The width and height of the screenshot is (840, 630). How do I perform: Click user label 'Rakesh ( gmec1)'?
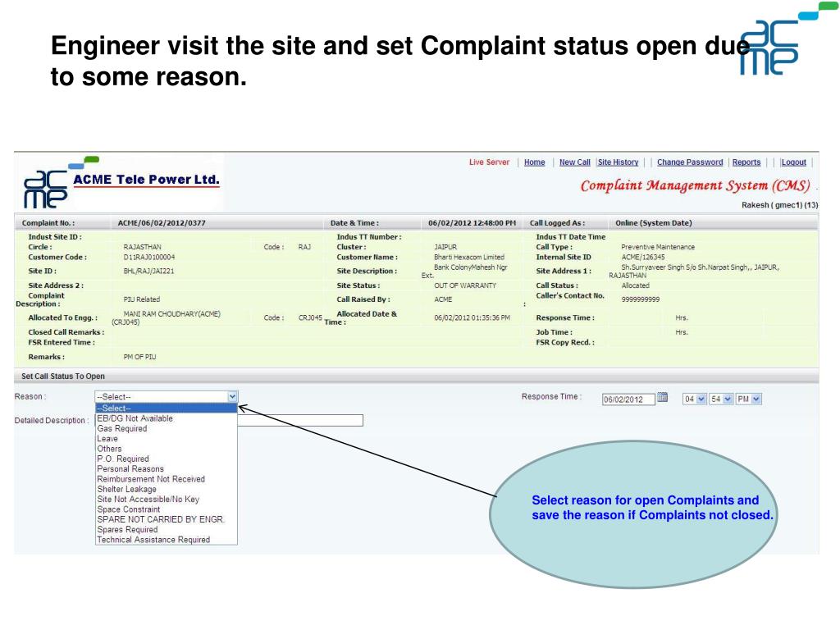point(771,205)
